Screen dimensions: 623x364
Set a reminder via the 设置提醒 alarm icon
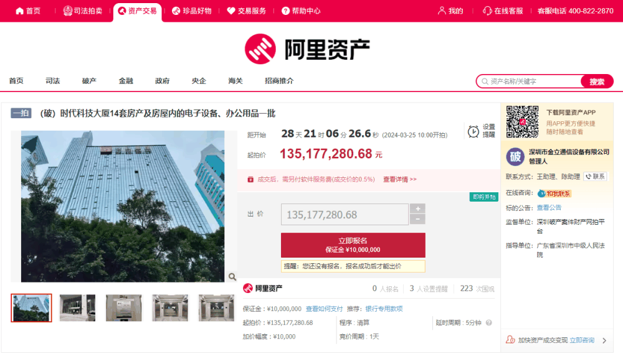point(472,130)
